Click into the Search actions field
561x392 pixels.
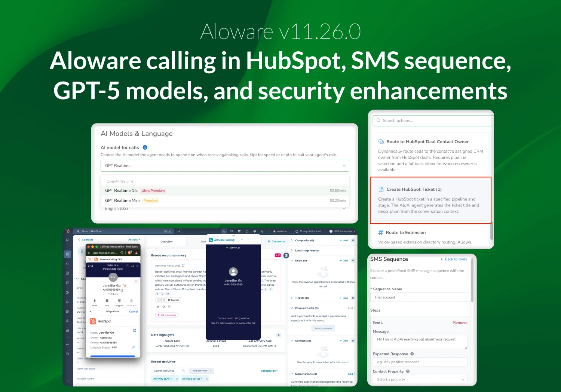click(x=433, y=120)
